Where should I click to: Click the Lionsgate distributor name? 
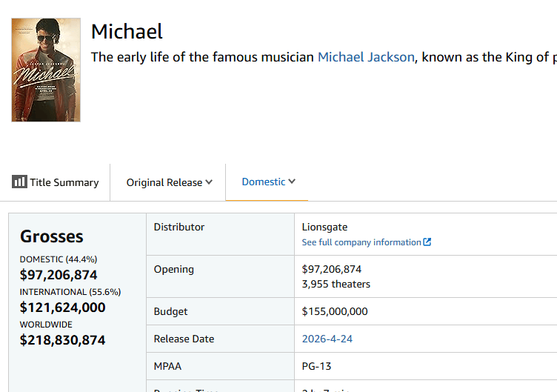pos(324,227)
